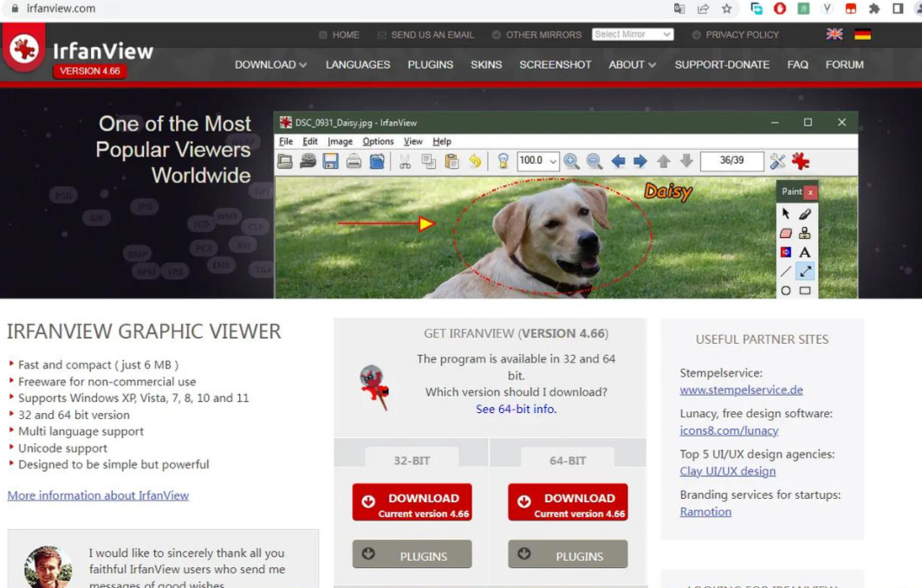Select the brush tool in Paint panel
922x588 pixels.
click(x=805, y=214)
